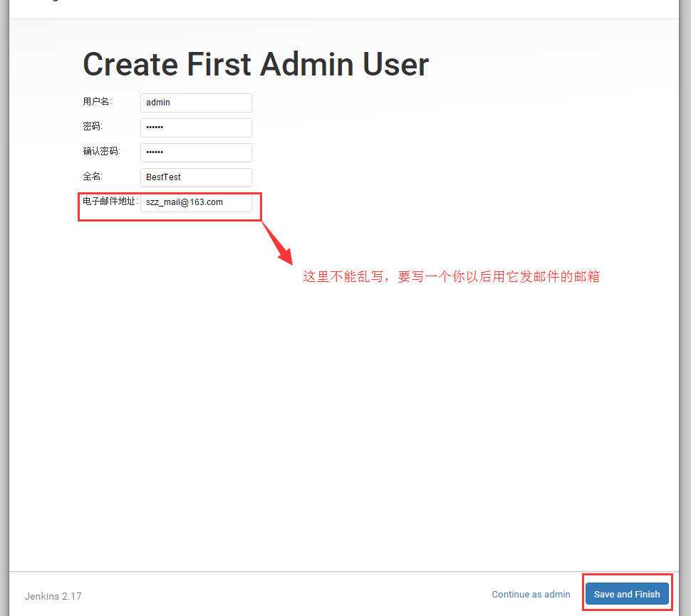Click the username field containing admin
This screenshot has height=616, width=691.
point(196,103)
